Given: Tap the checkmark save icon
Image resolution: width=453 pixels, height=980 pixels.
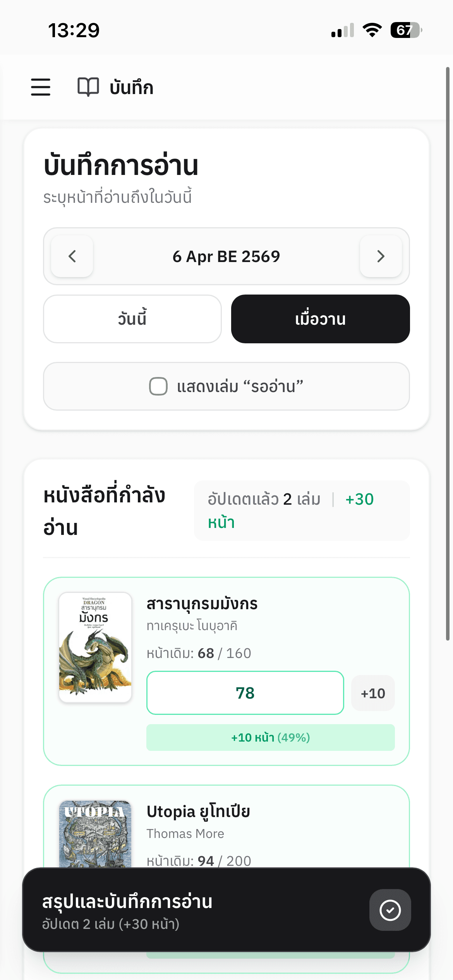Looking at the screenshot, I should click(x=390, y=910).
